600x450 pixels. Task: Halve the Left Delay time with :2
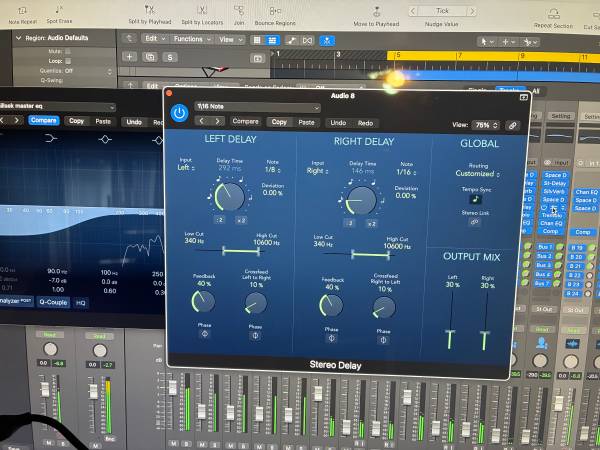[x=219, y=220]
